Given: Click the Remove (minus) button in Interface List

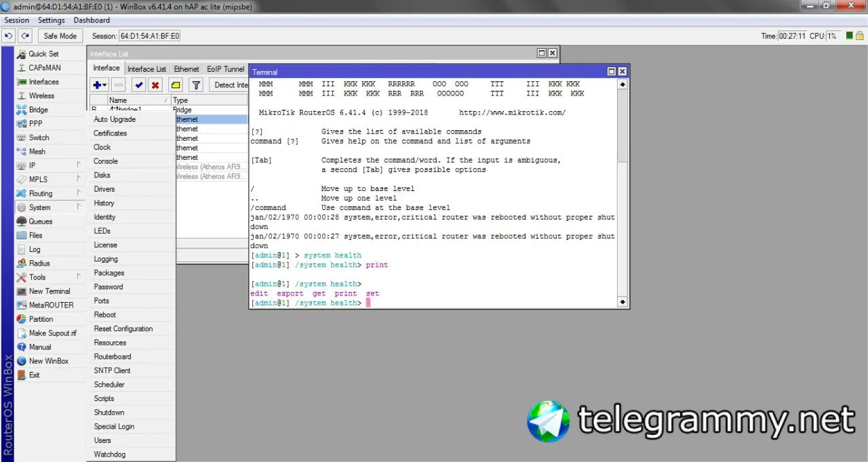Looking at the screenshot, I should point(119,85).
